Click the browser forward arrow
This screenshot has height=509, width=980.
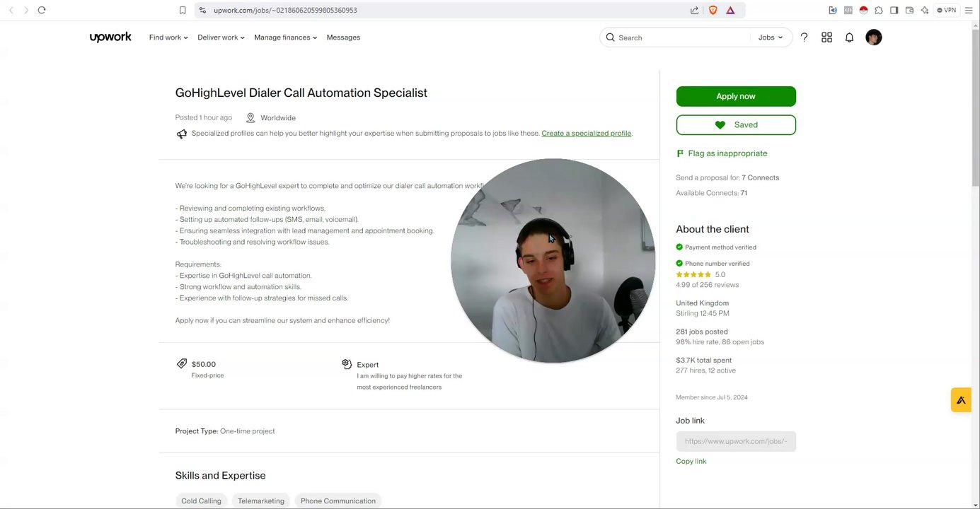[26, 10]
